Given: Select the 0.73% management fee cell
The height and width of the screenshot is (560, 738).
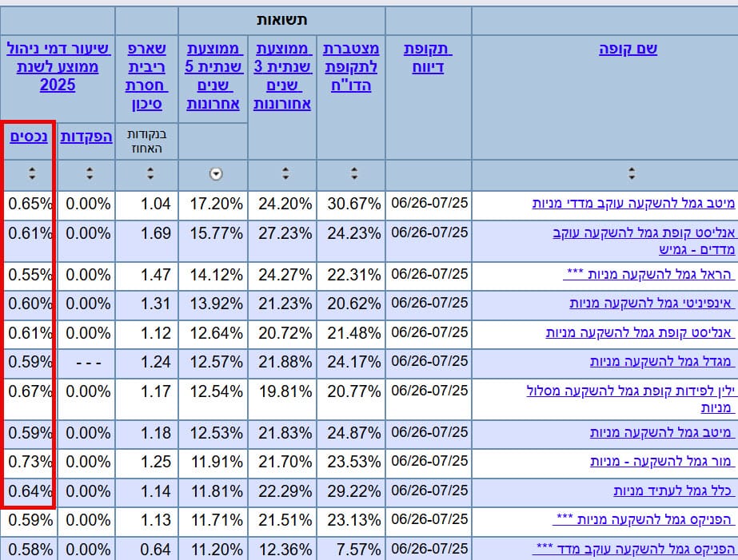Looking at the screenshot, I should pos(29,463).
